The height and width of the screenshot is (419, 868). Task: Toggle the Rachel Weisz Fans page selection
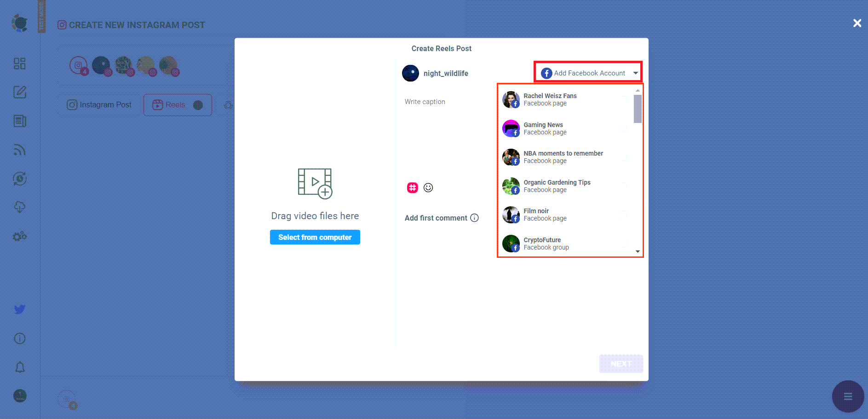[624, 99]
